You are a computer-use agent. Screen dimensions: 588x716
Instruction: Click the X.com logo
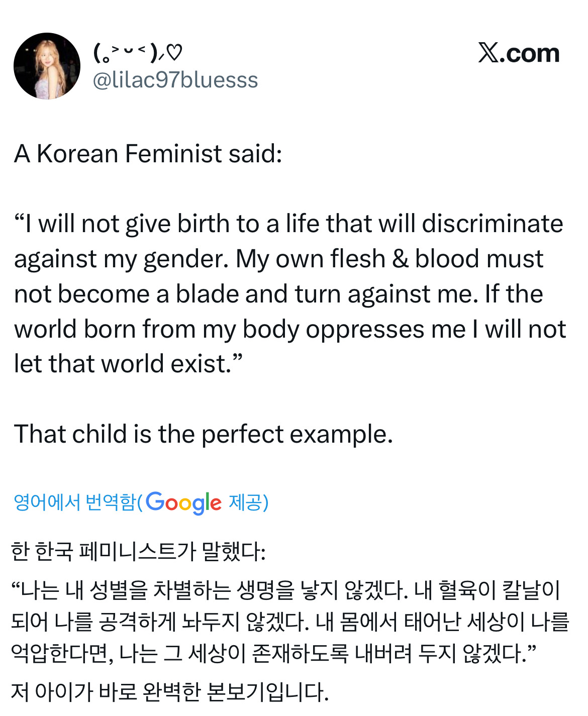[519, 53]
